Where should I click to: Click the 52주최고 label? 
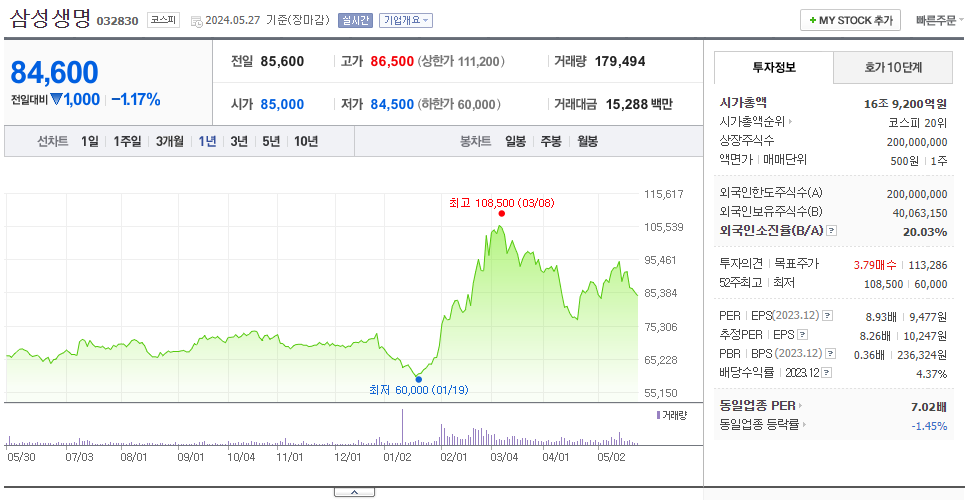(741, 283)
